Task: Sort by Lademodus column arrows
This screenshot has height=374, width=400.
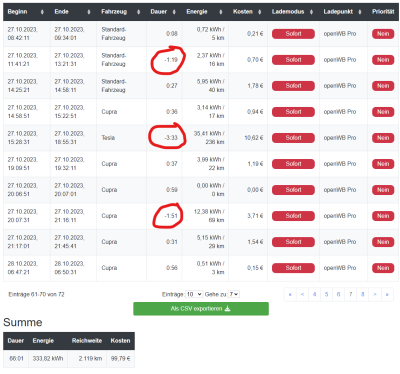Action: (x=311, y=12)
